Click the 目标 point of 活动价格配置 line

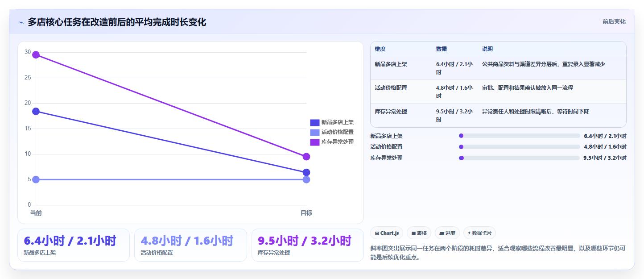click(x=306, y=179)
